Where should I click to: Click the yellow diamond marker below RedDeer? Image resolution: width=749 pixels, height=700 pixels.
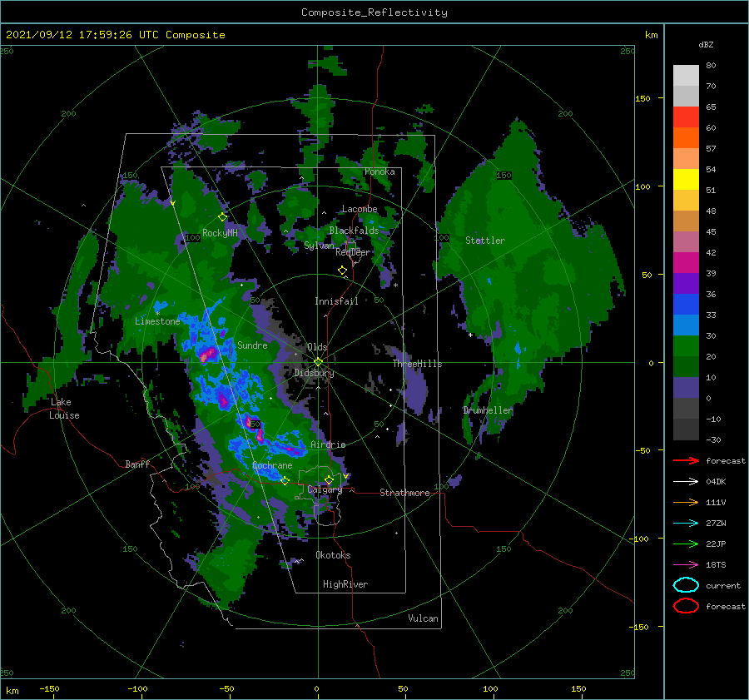pos(342,271)
